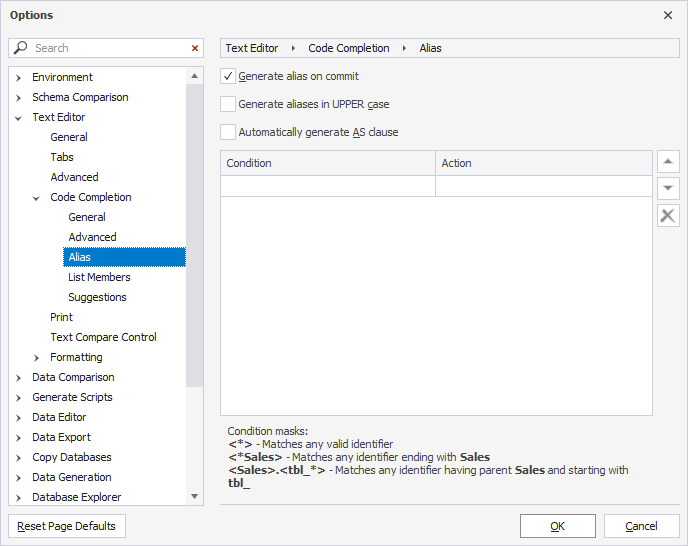688x546 pixels.
Task: Close the Options dialog
Action: (x=668, y=15)
